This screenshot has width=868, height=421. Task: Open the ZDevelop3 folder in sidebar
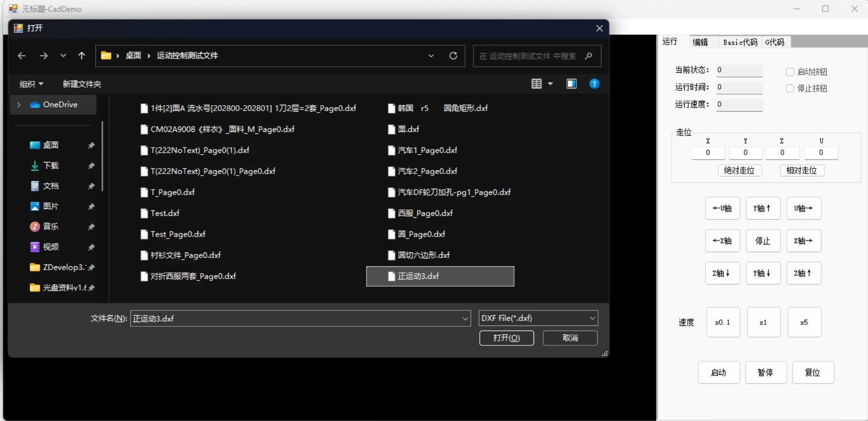click(58, 267)
